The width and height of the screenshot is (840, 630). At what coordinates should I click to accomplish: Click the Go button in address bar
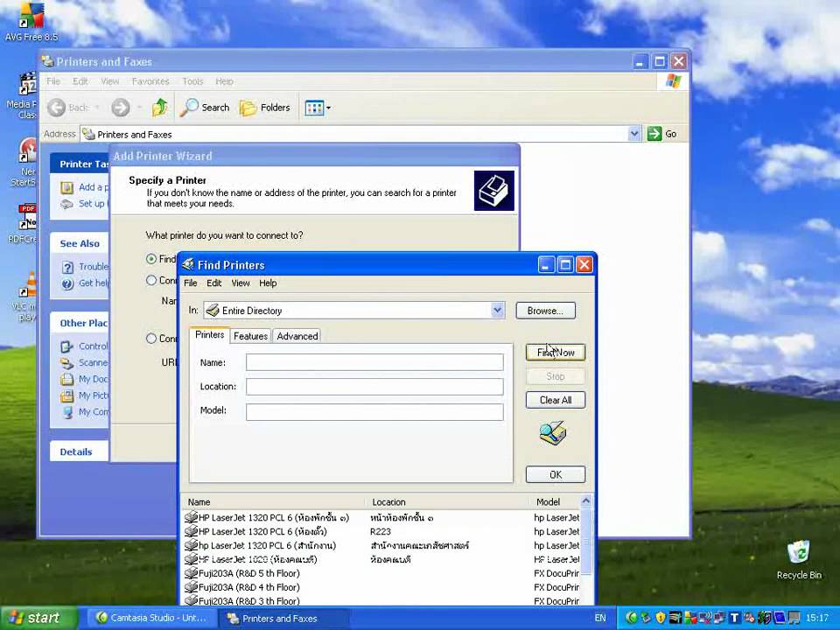pos(662,134)
